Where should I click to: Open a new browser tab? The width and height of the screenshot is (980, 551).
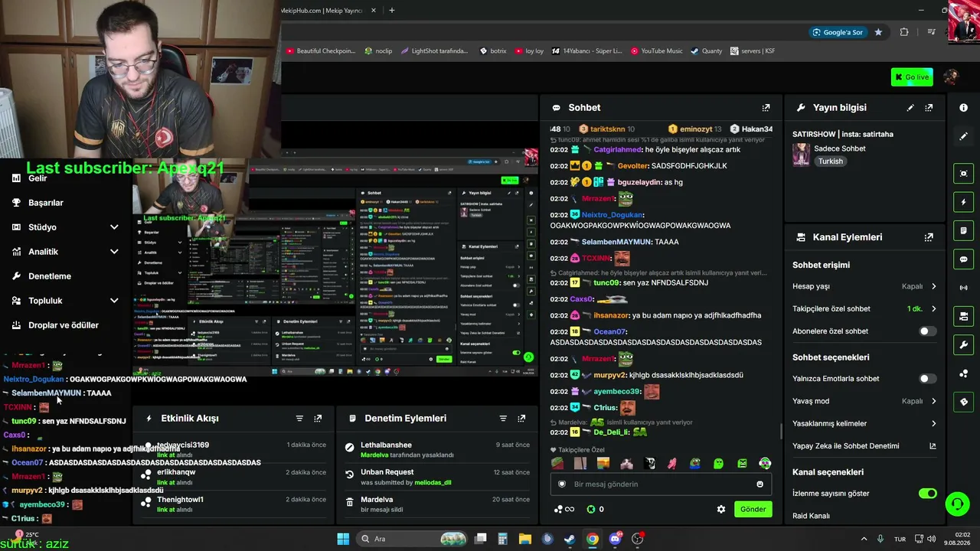coord(392,11)
